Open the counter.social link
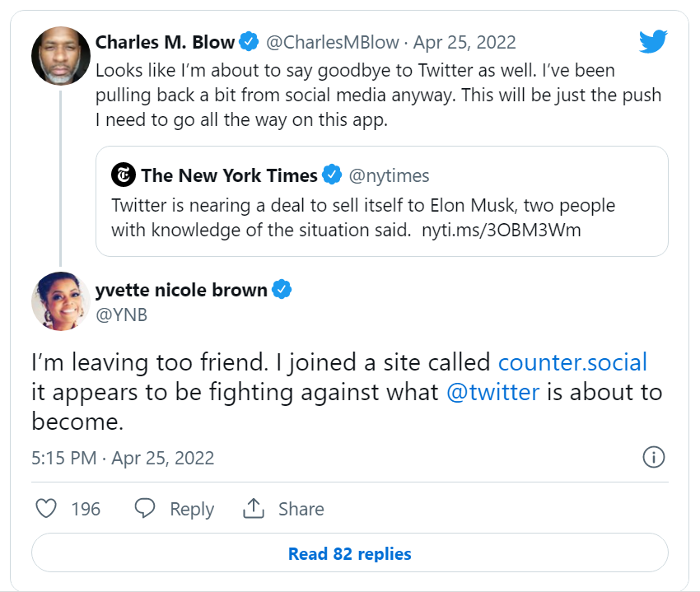This screenshot has width=700, height=592. (x=572, y=362)
